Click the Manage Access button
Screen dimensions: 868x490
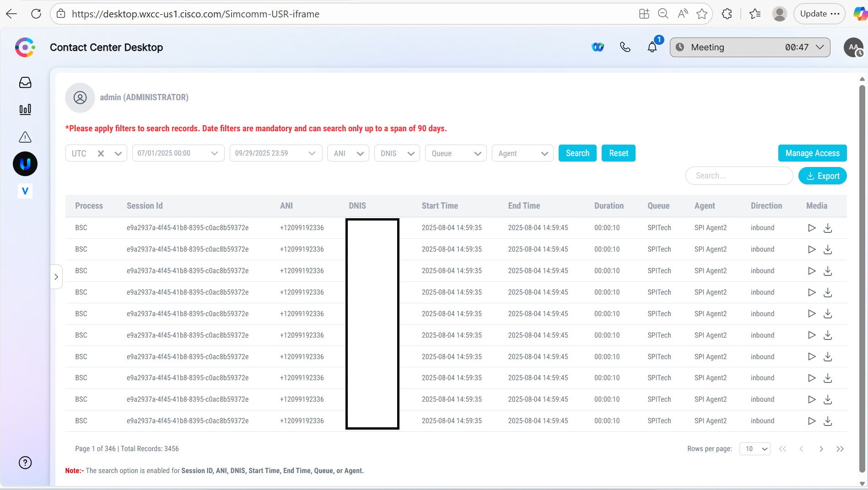point(812,153)
